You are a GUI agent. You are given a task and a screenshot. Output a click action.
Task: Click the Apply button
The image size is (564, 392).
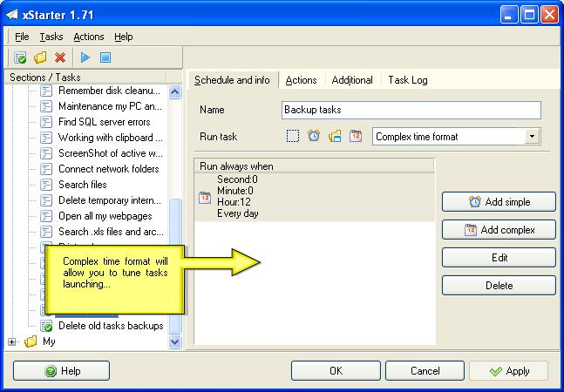click(x=508, y=371)
